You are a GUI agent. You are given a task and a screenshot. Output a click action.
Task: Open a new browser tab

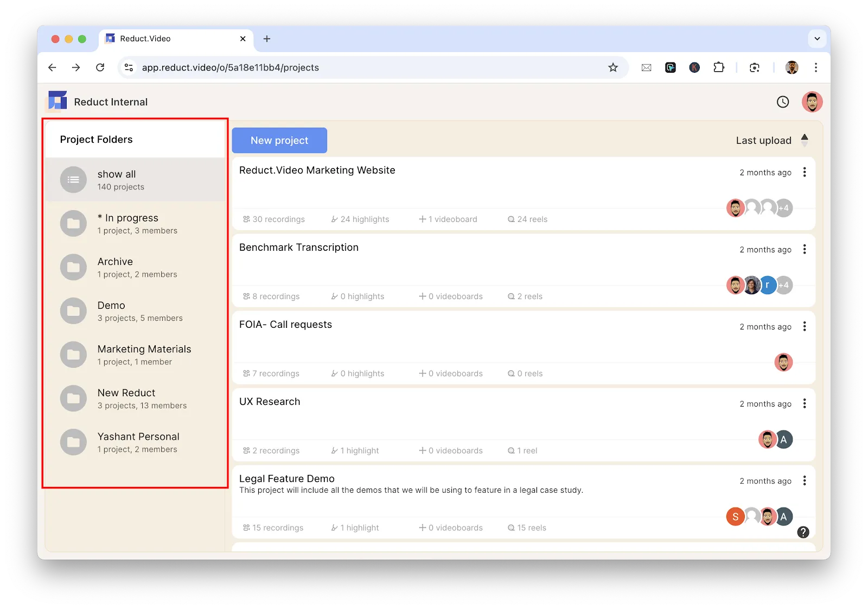point(267,39)
